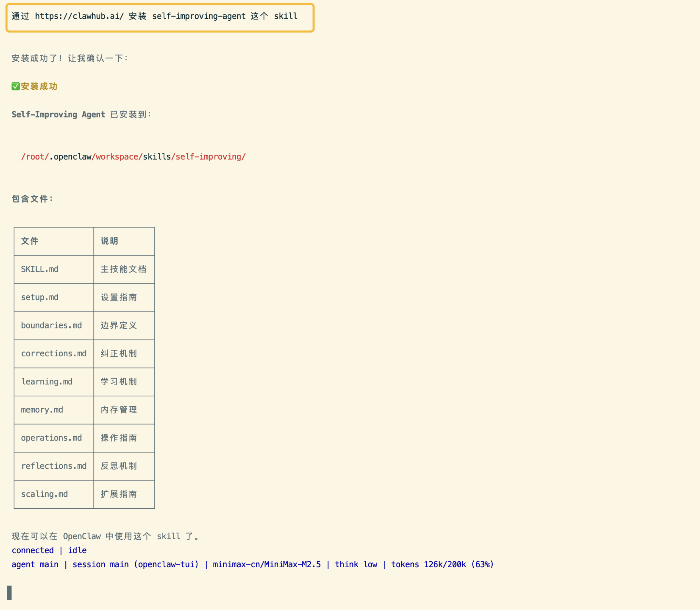Click memory.md table cell

(42, 410)
